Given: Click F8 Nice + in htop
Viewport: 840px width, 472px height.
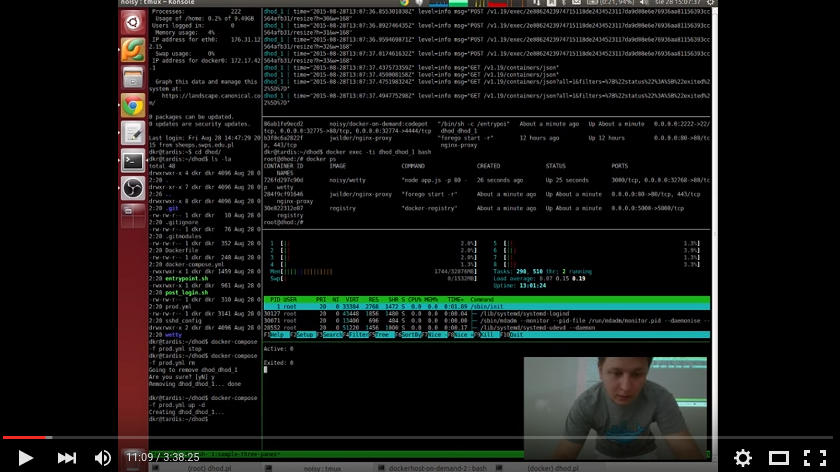Looking at the screenshot, I should (x=460, y=335).
